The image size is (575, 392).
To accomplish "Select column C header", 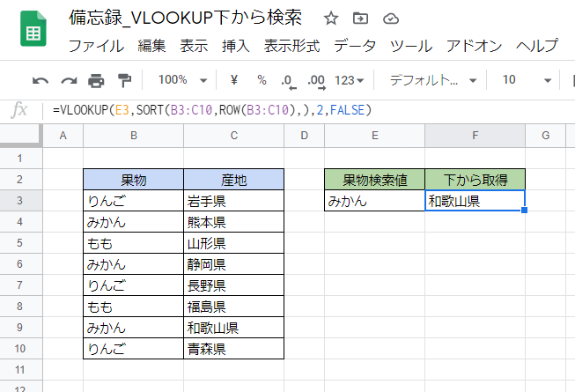I will click(x=233, y=136).
